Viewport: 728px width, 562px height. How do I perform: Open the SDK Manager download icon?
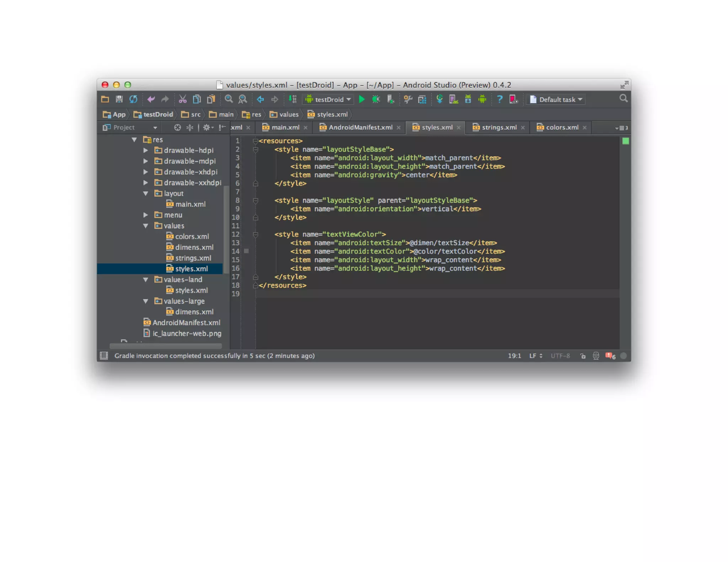(468, 99)
